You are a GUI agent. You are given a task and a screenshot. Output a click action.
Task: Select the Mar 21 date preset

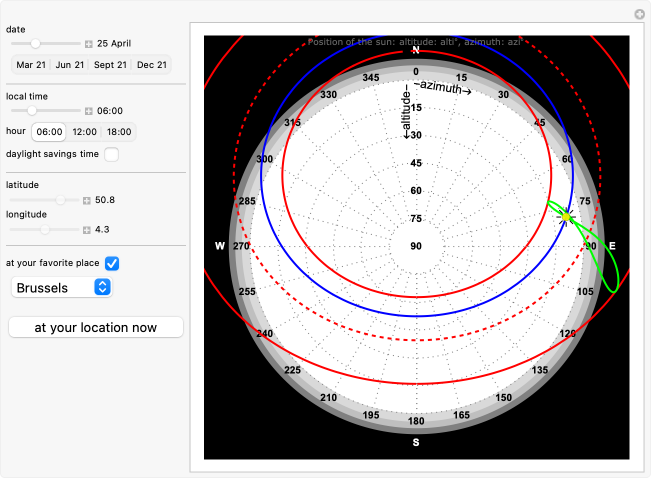30,65
